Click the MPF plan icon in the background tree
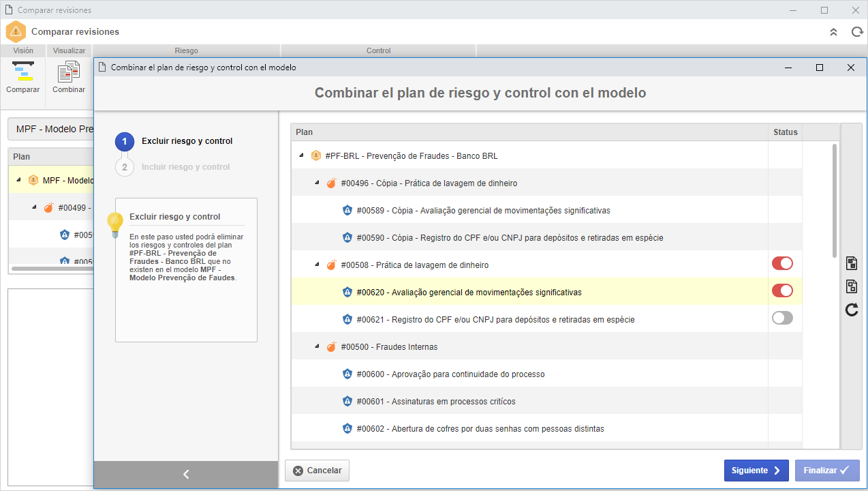This screenshot has width=868, height=491. [x=33, y=180]
